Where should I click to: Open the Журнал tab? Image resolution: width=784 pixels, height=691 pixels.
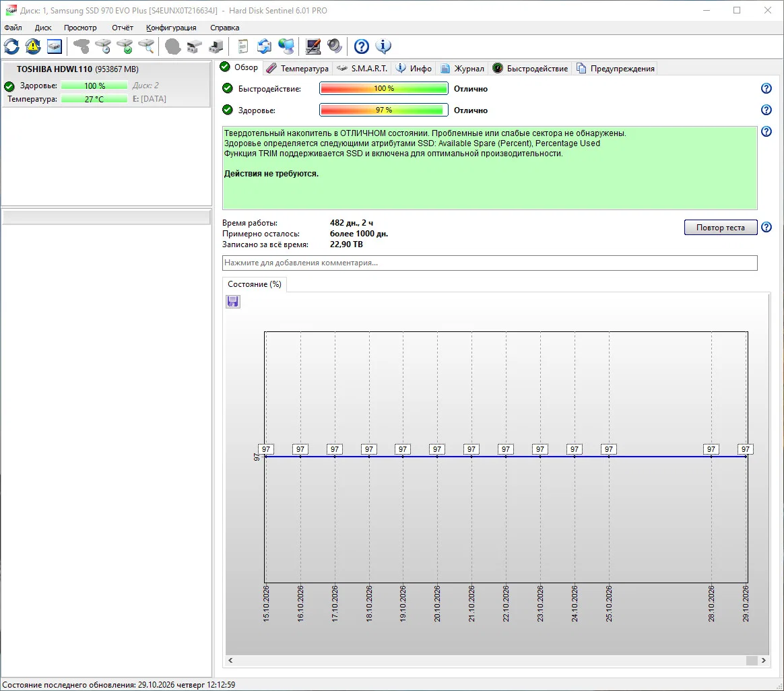click(463, 69)
